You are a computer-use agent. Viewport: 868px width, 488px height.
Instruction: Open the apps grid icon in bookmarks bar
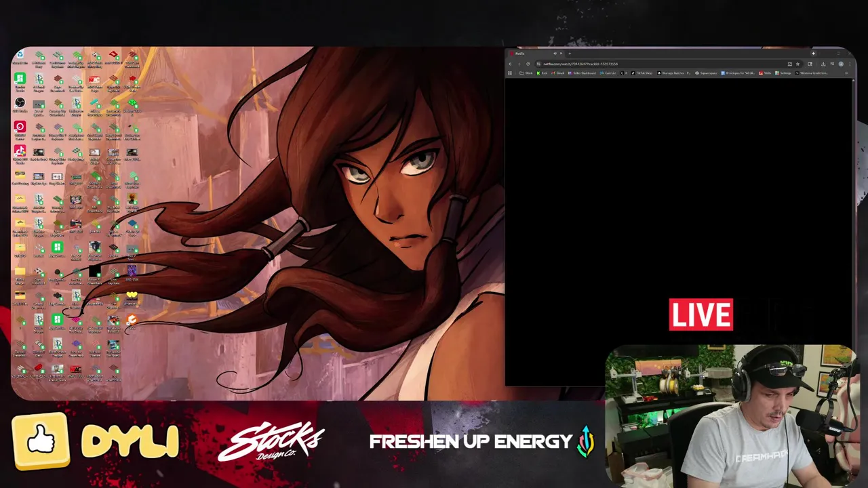tap(510, 73)
